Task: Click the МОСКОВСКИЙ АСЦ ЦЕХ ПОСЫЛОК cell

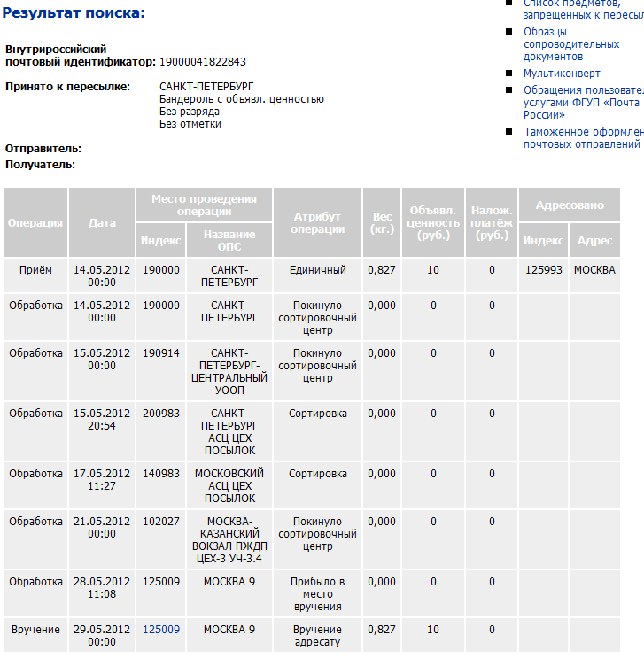Action: 229,486
